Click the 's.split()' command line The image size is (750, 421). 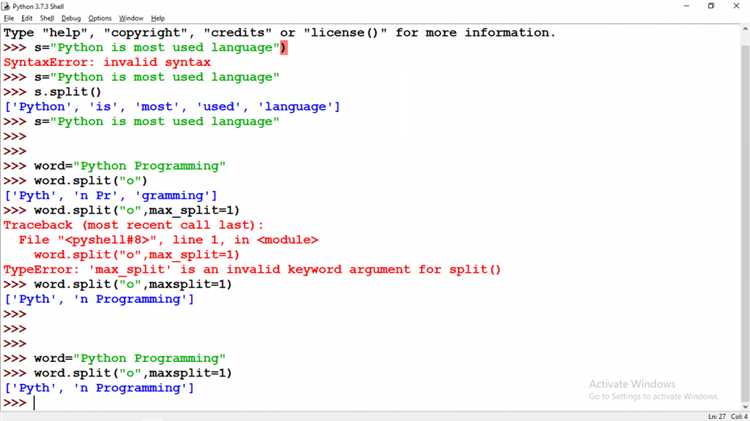click(x=67, y=92)
